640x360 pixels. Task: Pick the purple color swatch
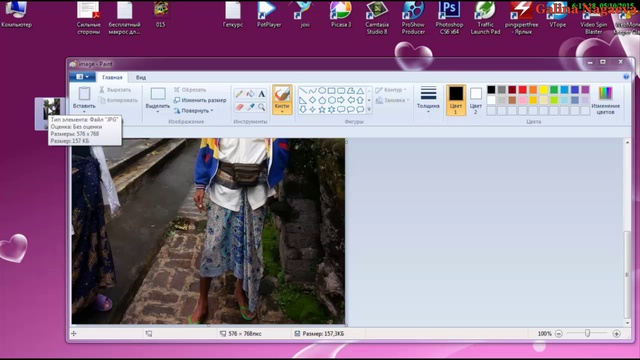click(585, 90)
